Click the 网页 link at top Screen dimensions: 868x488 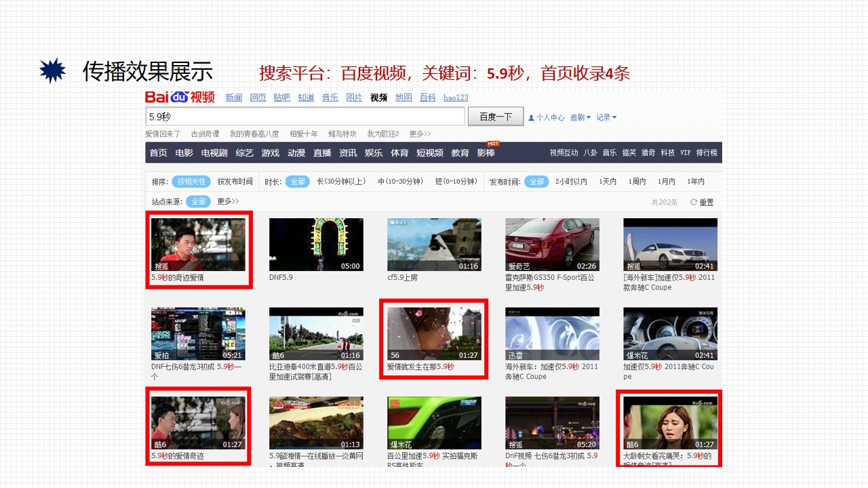258,98
